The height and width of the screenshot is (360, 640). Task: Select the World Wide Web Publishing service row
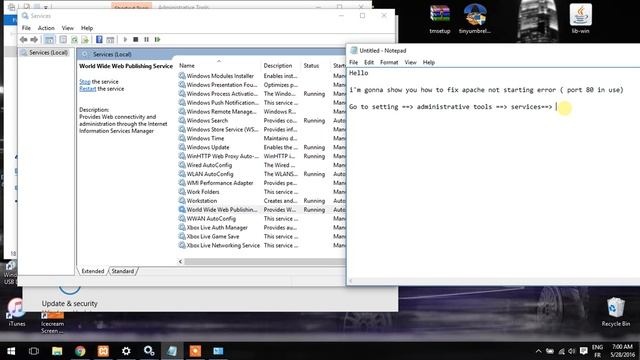(261, 210)
